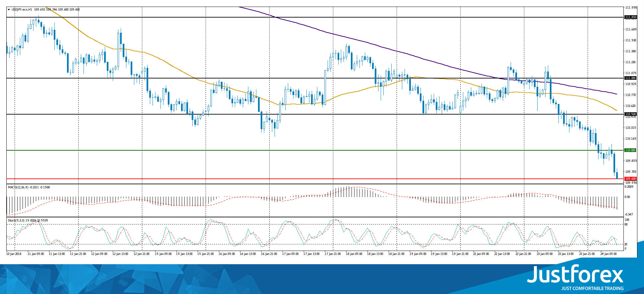644x294 pixels.
Task: Click the 16 Jan 13:00 time label
Action: click(x=248, y=254)
